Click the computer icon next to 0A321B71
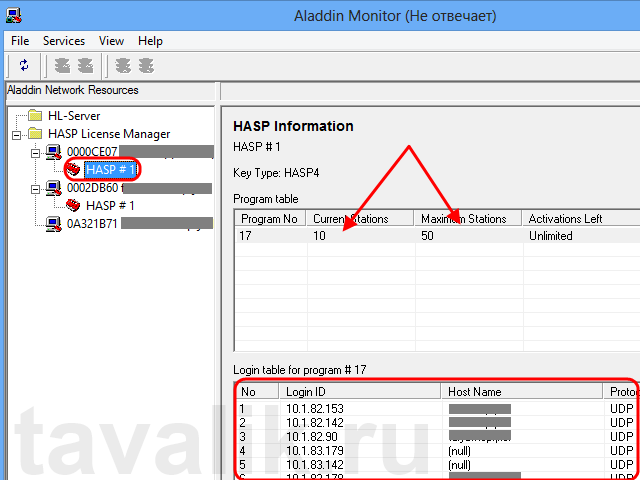 [x=55, y=224]
